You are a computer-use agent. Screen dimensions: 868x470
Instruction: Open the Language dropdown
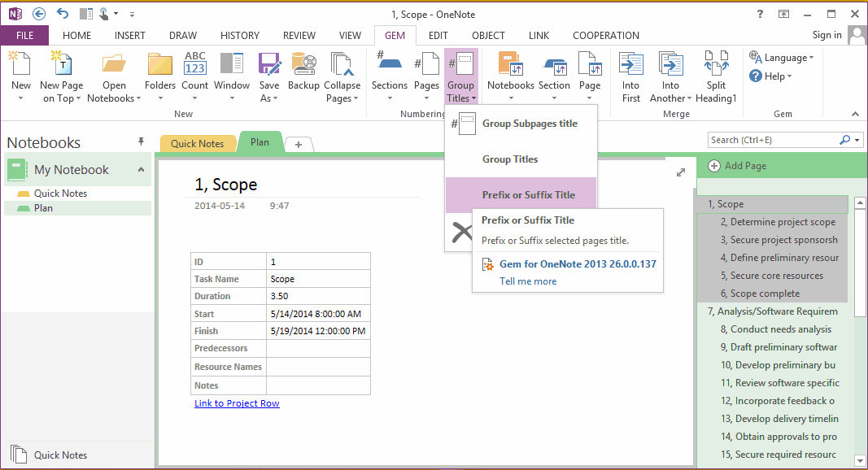[781, 58]
